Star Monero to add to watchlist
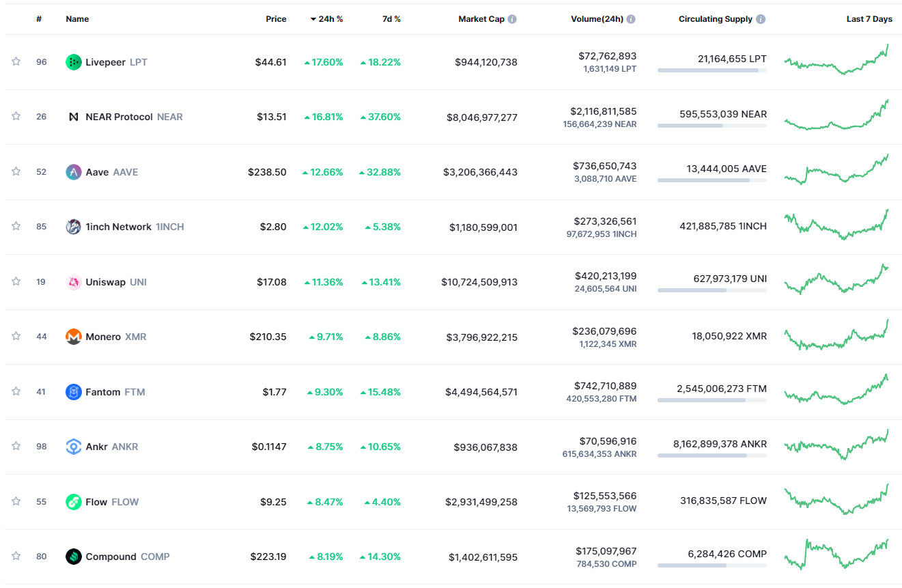The height and width of the screenshot is (588, 902). 16,336
